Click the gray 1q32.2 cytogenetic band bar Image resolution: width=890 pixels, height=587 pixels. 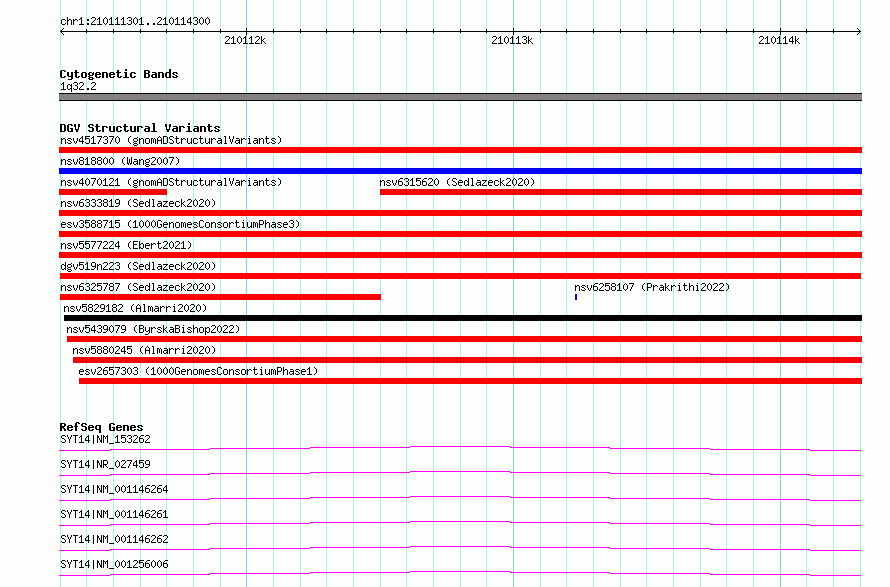tap(460, 97)
